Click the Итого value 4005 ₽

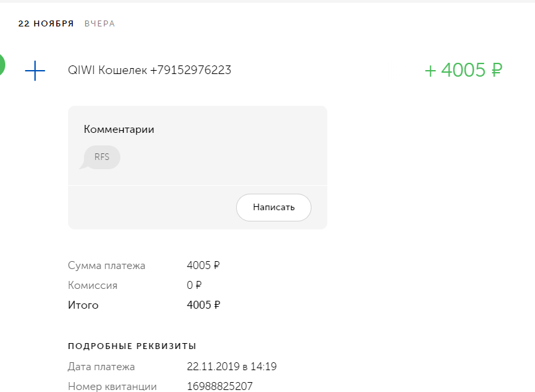pyautogui.click(x=203, y=305)
